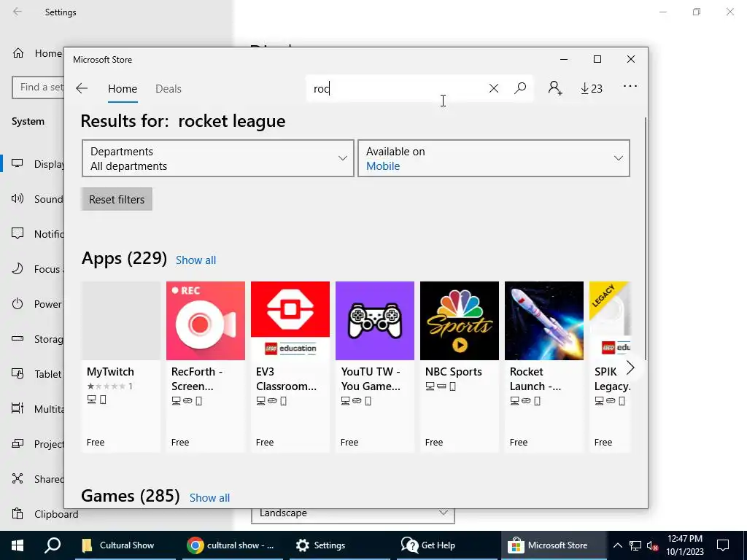Image resolution: width=747 pixels, height=560 pixels.
Task: Expand the Available on Mobile dropdown
Action: (x=494, y=158)
